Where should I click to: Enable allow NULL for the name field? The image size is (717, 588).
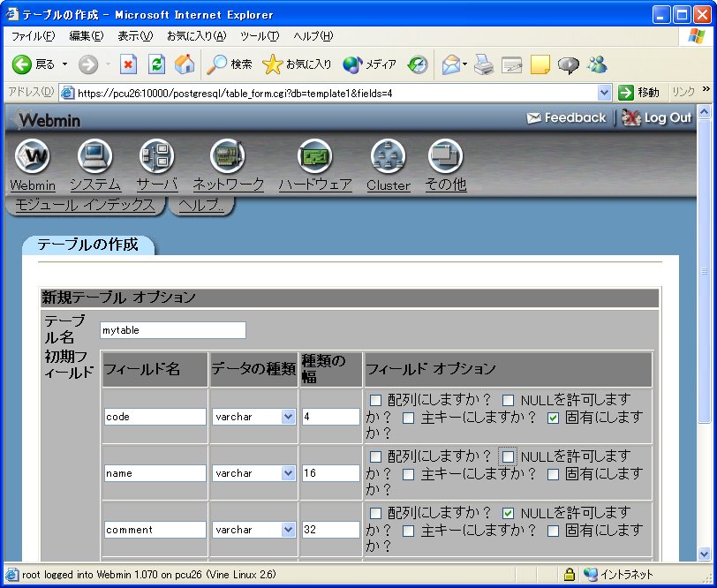point(508,456)
